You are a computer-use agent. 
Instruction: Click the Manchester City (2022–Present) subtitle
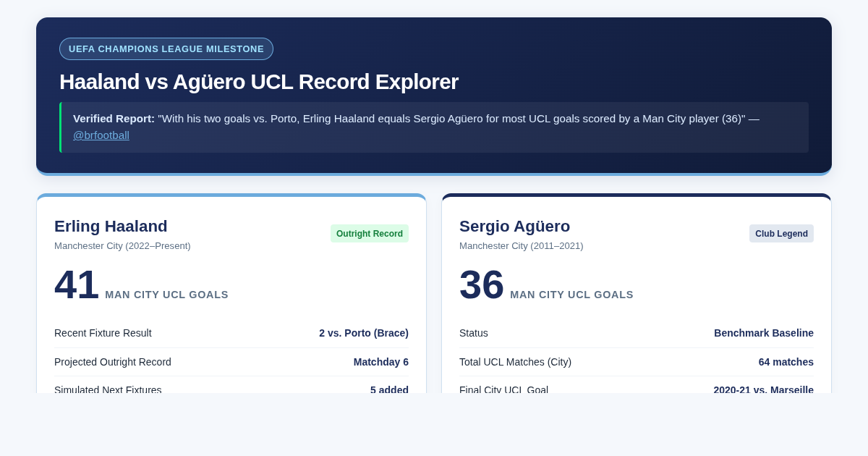tap(122, 245)
